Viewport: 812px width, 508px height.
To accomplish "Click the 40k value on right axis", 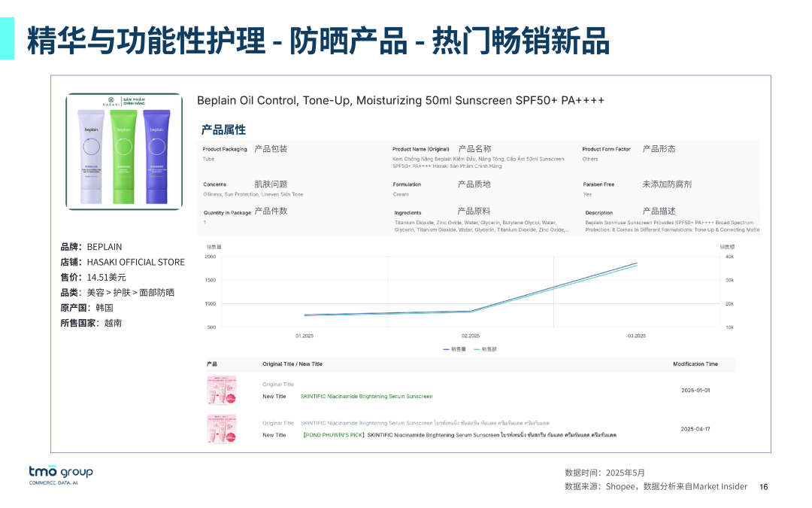I will click(729, 257).
